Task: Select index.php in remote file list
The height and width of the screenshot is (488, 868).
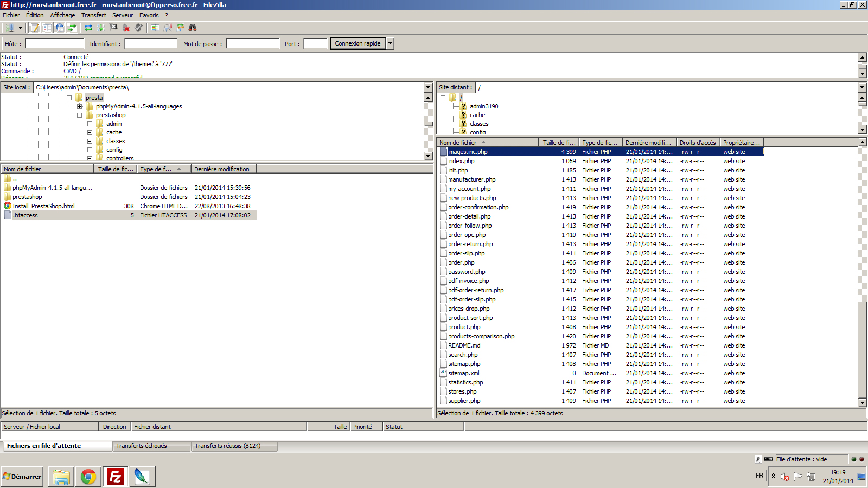Action: pos(601,161)
